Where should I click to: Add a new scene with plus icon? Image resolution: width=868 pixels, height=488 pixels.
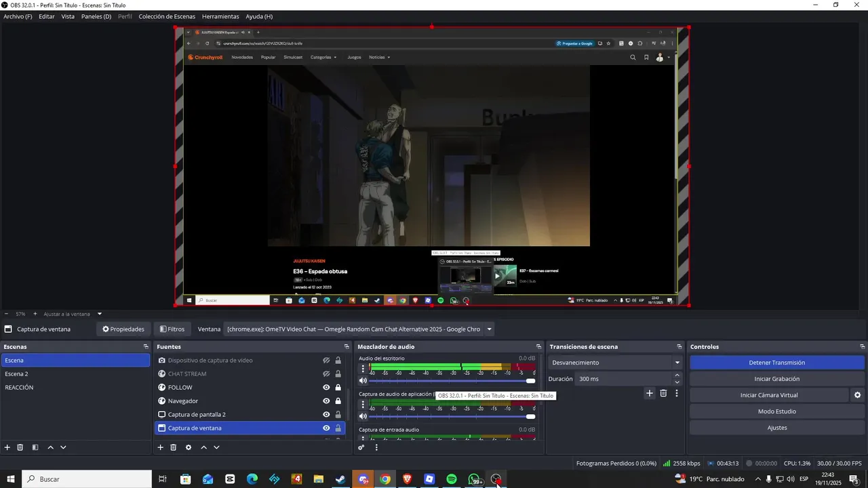pos(7,447)
